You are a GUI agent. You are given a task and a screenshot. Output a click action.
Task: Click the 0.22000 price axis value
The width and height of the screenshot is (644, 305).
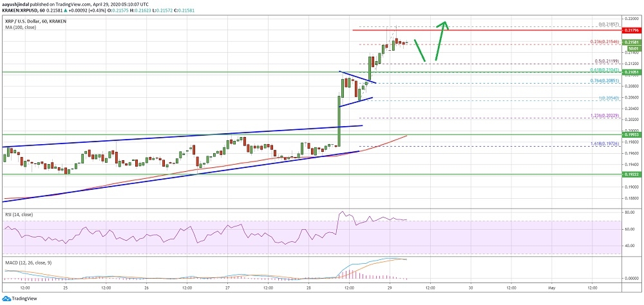[630, 19]
